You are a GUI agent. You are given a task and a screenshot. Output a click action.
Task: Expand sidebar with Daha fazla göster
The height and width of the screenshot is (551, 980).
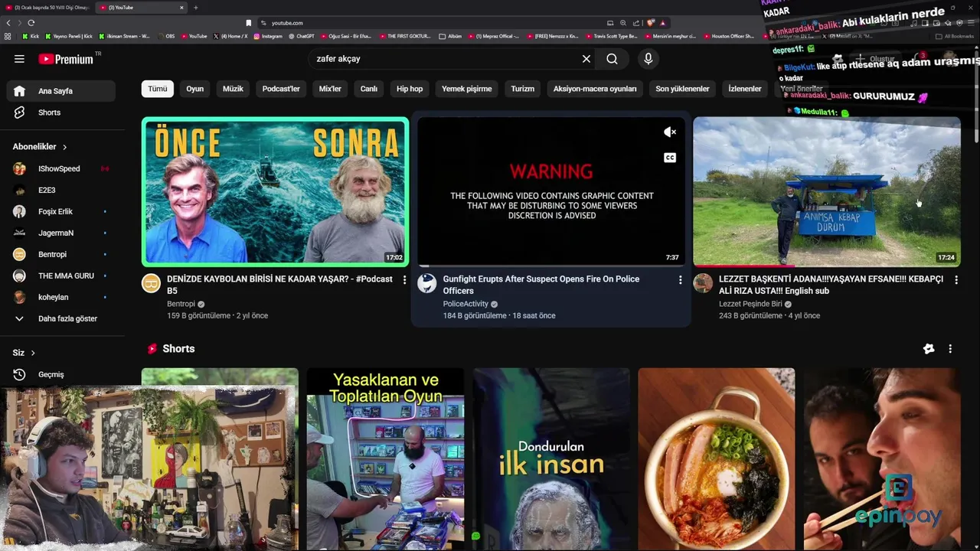tap(61, 318)
